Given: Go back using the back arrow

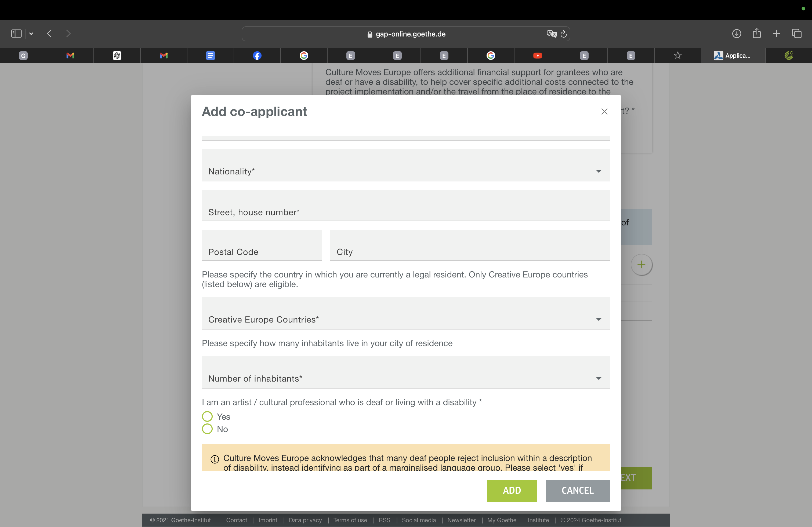Looking at the screenshot, I should [x=49, y=33].
